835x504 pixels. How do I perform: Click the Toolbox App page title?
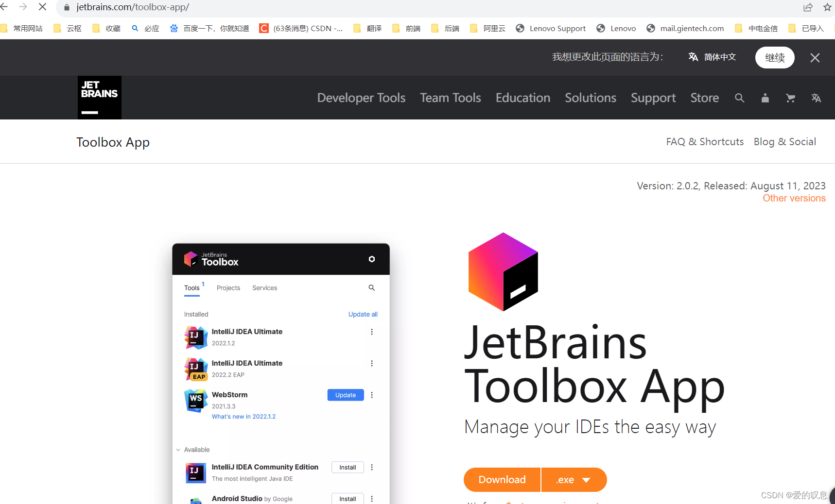coord(113,142)
